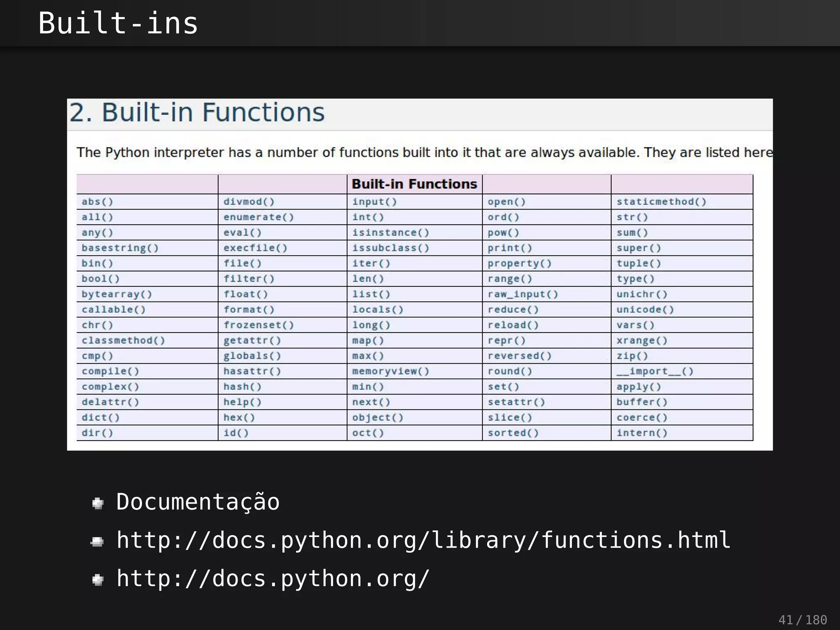Viewport: 840px width, 630px height.
Task: Select the slice() table entry
Action: coord(509,418)
